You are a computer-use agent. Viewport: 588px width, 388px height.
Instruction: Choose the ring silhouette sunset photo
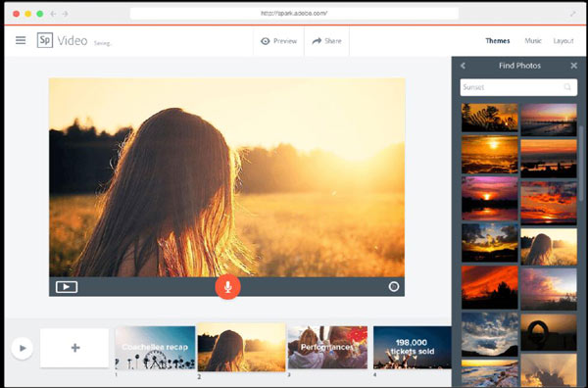click(x=549, y=332)
